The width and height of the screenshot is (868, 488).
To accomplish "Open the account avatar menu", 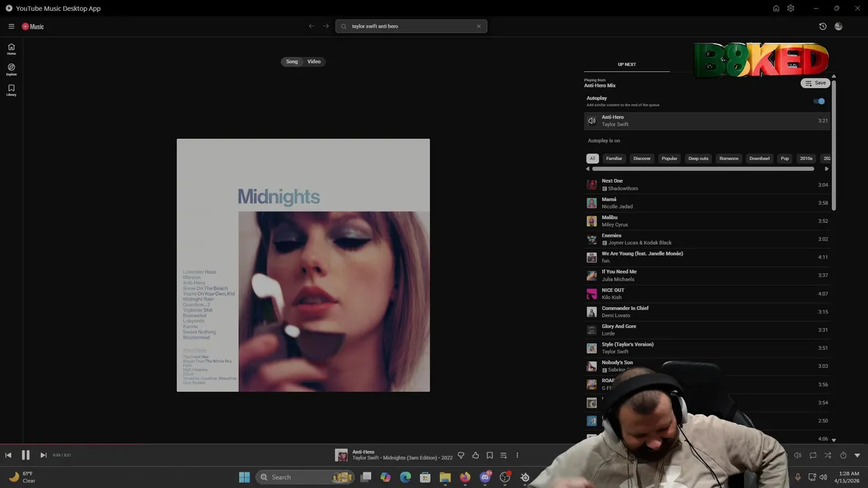I will (x=838, y=26).
